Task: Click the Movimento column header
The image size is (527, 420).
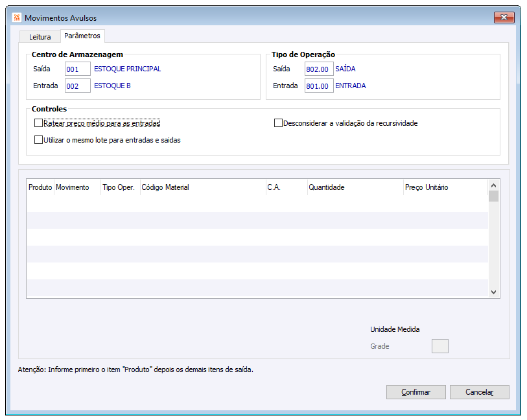Action: (x=77, y=187)
